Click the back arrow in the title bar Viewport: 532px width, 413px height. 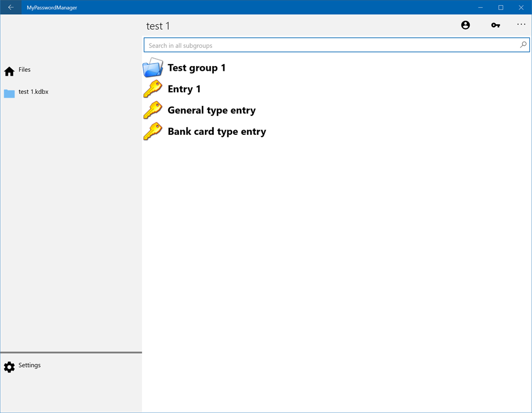click(x=11, y=7)
